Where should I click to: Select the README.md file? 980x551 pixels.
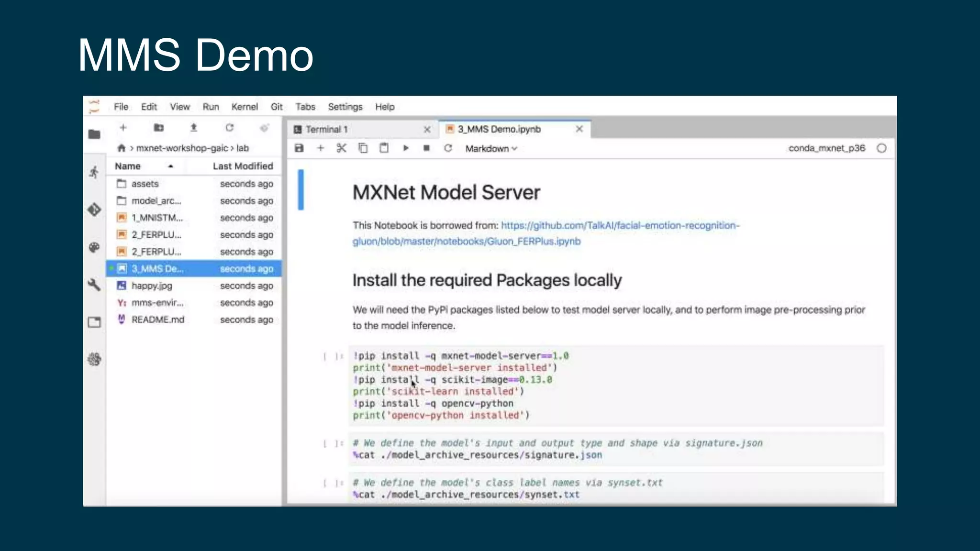coord(194,320)
